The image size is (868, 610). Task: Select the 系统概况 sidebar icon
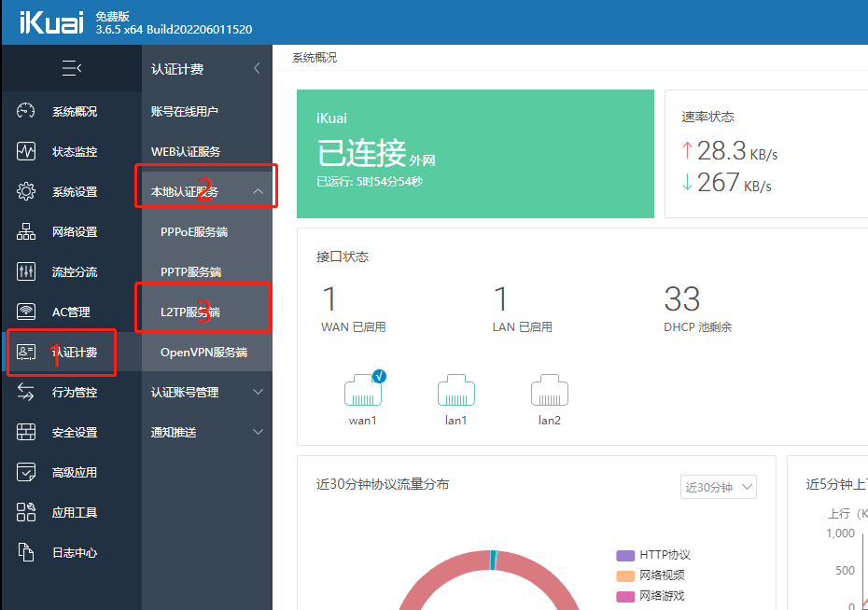pyautogui.click(x=56, y=110)
